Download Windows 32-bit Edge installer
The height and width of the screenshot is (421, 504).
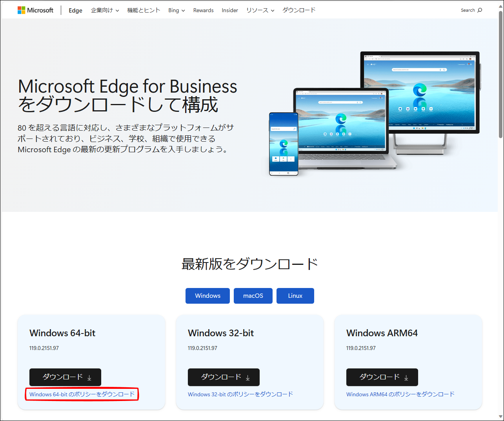click(224, 377)
